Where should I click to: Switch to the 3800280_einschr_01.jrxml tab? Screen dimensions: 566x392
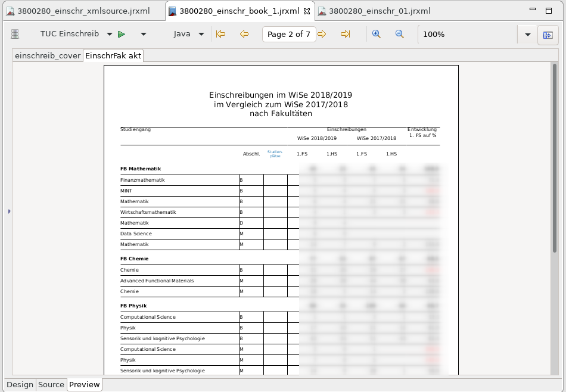[x=380, y=11]
